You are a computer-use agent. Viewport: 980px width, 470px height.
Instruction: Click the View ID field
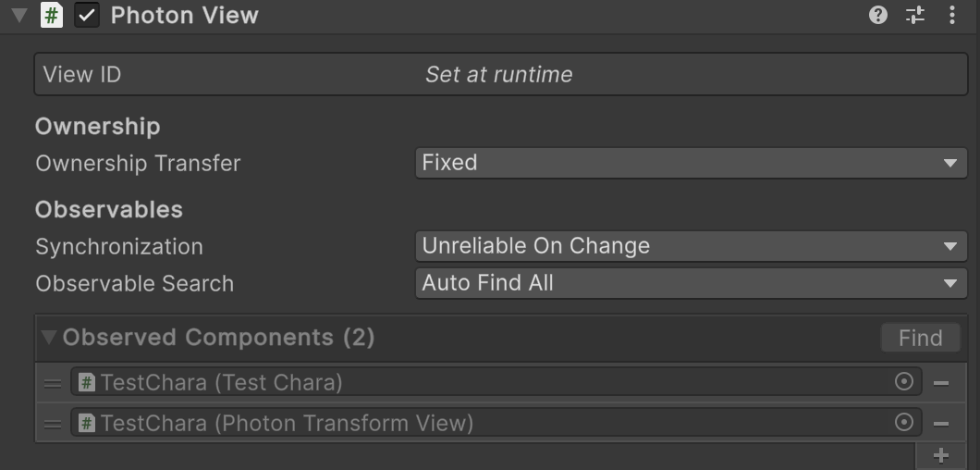pyautogui.click(x=499, y=75)
